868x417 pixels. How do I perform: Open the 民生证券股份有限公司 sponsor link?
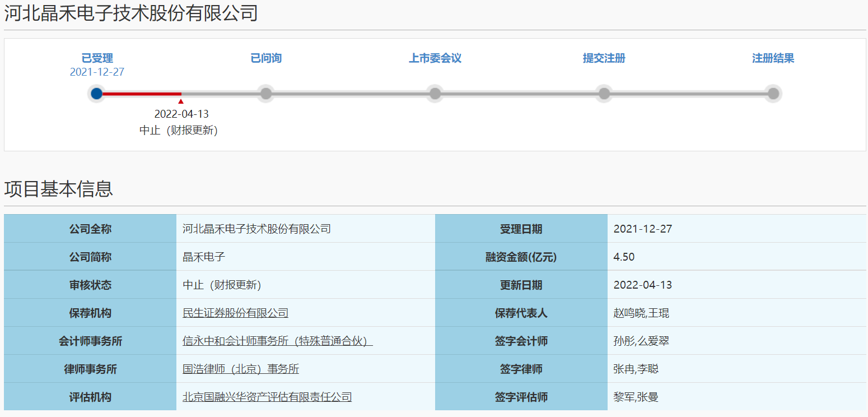click(x=236, y=313)
